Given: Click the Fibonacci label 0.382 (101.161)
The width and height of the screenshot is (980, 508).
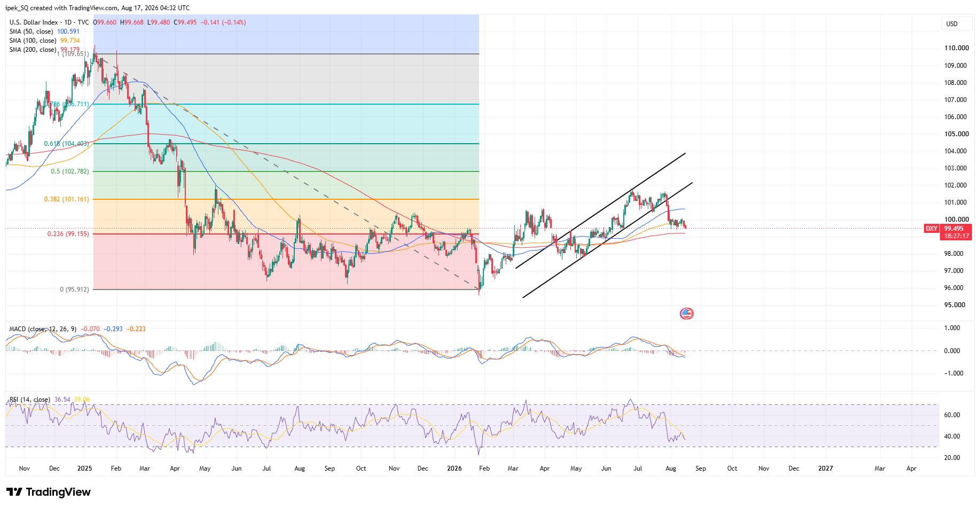Looking at the screenshot, I should tap(67, 199).
